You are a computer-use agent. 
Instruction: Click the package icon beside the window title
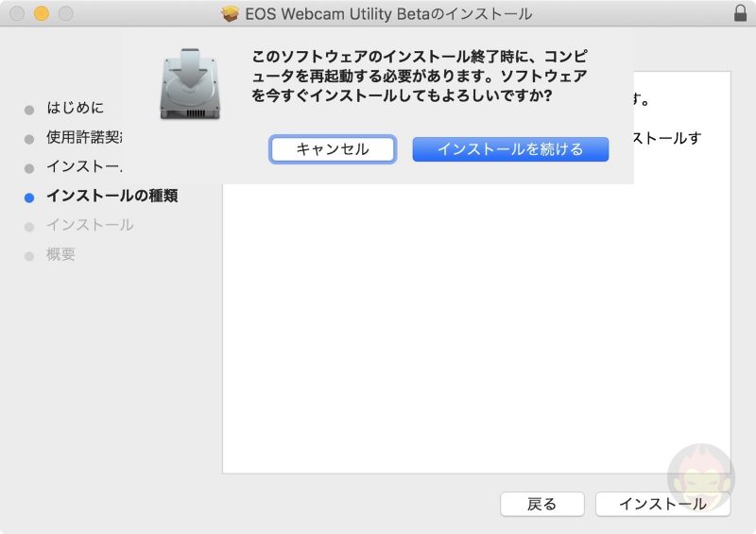[x=230, y=13]
